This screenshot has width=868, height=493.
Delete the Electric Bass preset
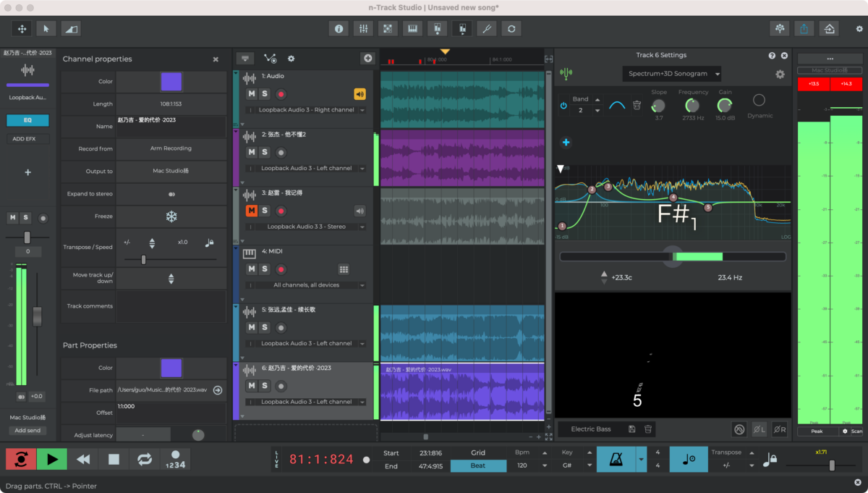[x=648, y=429]
